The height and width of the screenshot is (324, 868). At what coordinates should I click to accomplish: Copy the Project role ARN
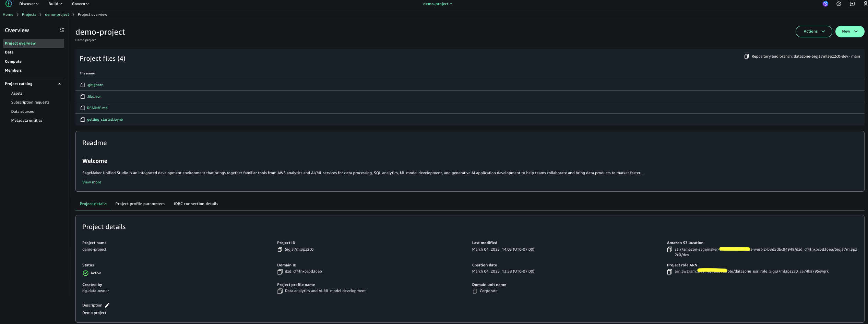pyautogui.click(x=669, y=272)
